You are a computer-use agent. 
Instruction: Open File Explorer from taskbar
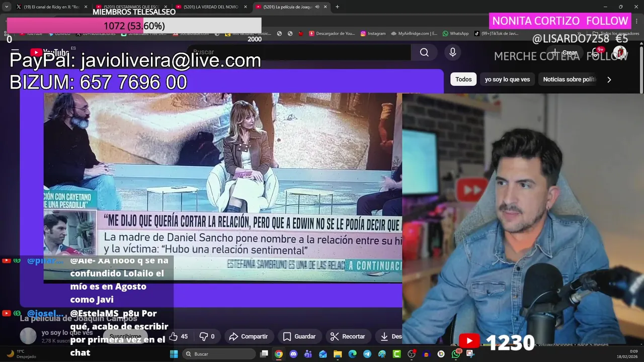[338, 354]
